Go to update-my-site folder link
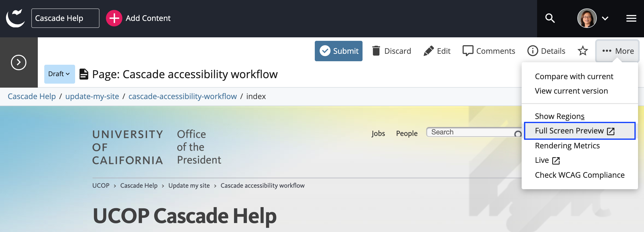The image size is (644, 232). click(x=92, y=96)
